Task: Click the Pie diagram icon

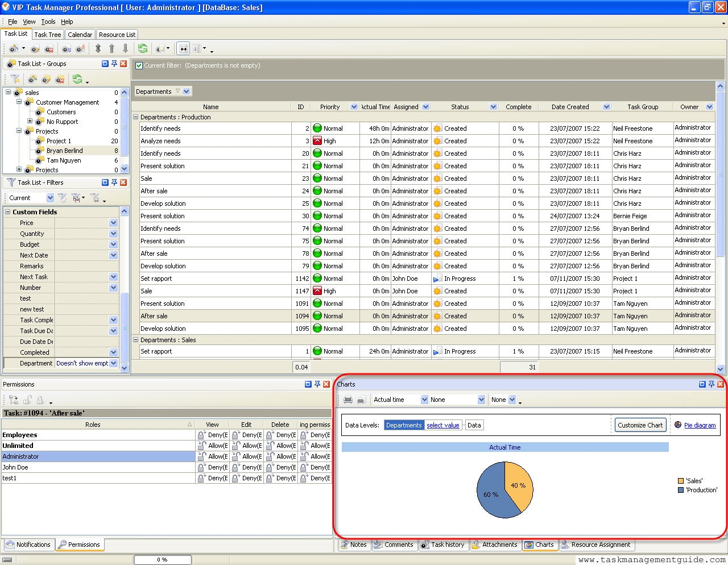Action: pos(678,425)
